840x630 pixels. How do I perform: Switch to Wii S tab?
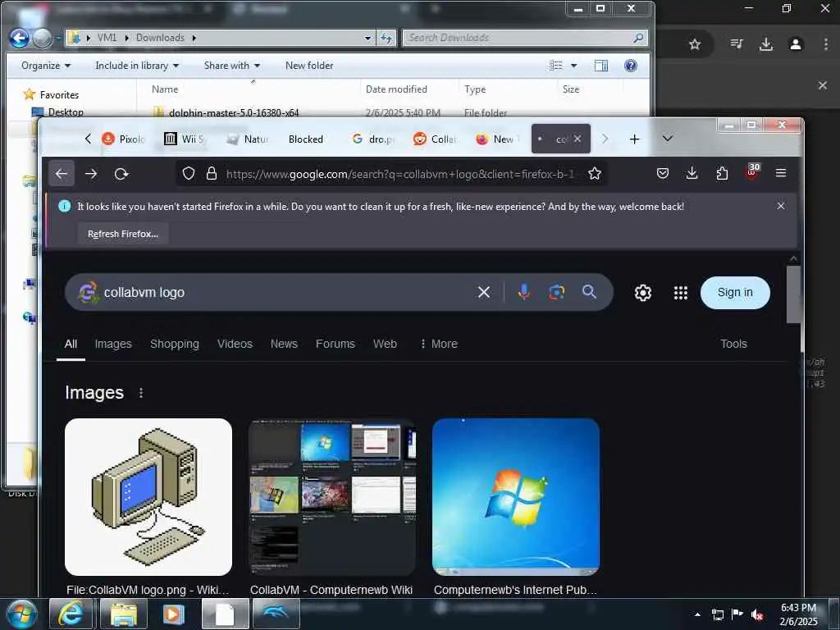(185, 139)
